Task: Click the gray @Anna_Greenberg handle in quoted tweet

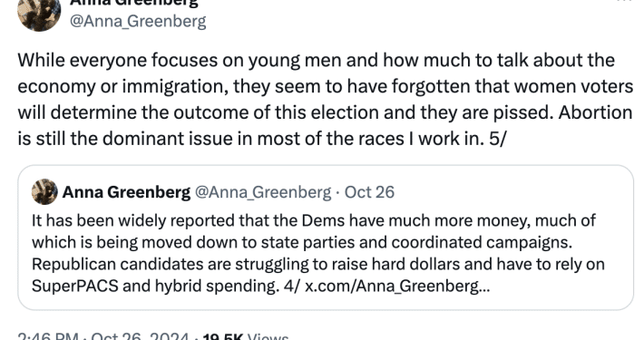Action: [x=263, y=192]
